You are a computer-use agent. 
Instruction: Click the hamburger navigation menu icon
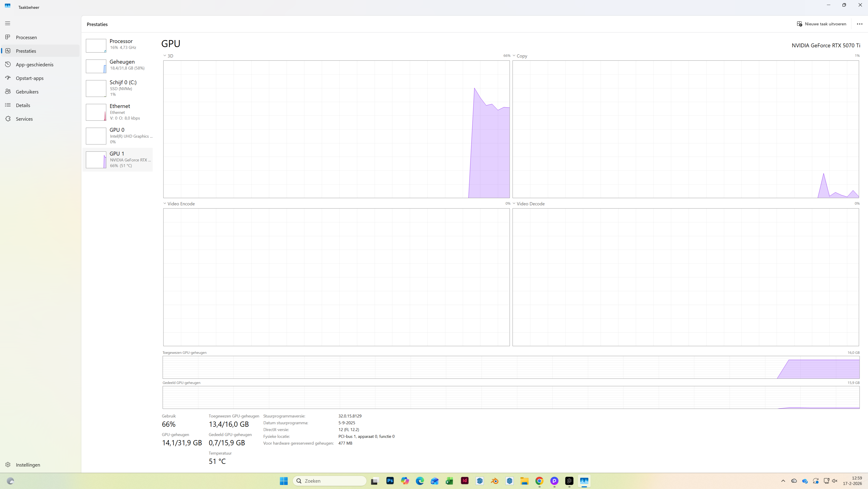pyautogui.click(x=8, y=23)
